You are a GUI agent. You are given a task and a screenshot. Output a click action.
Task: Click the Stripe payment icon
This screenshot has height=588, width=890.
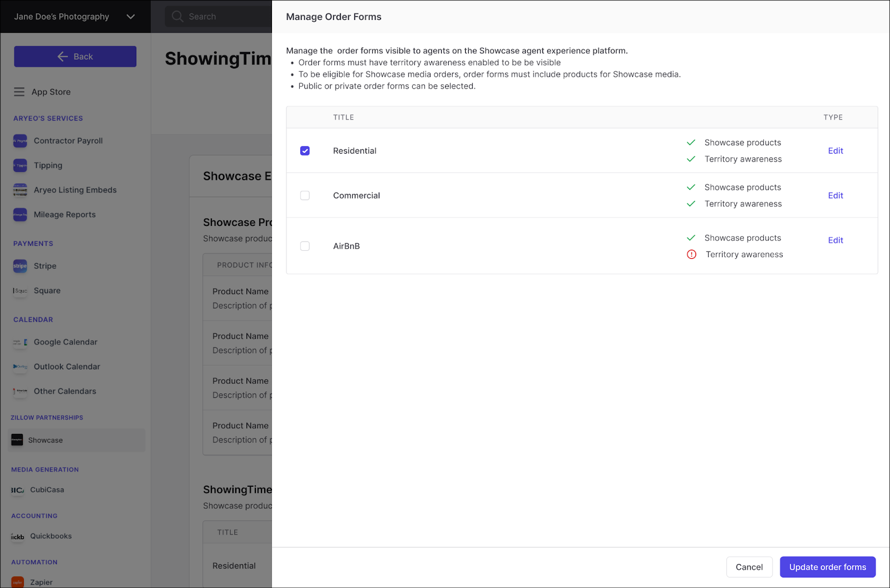point(20,266)
